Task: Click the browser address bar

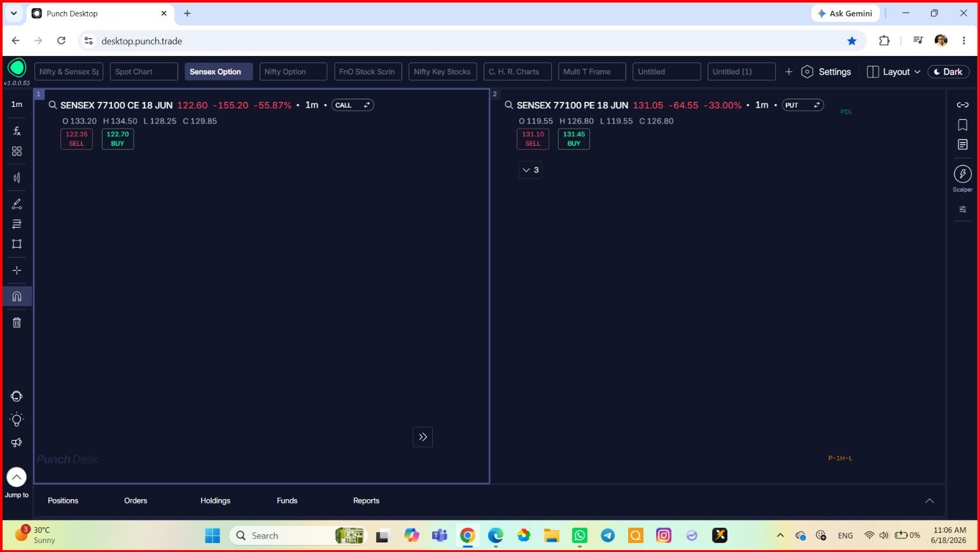Action: (x=470, y=41)
